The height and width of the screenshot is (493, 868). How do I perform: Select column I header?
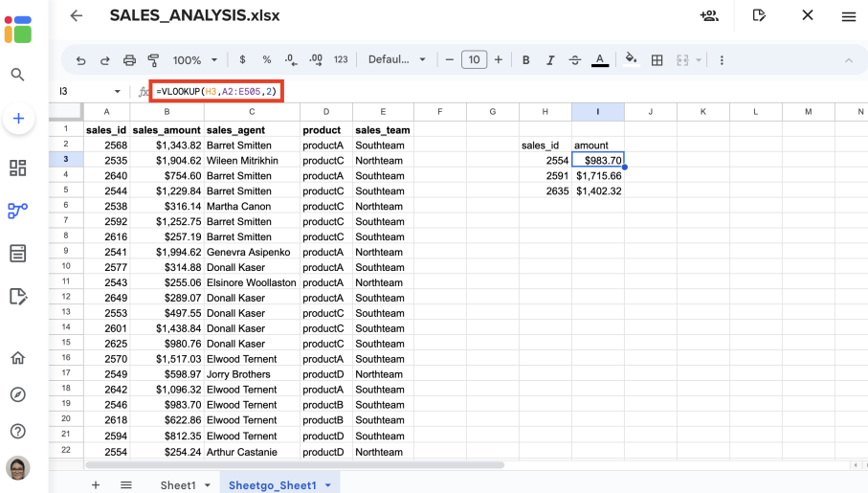tap(598, 112)
